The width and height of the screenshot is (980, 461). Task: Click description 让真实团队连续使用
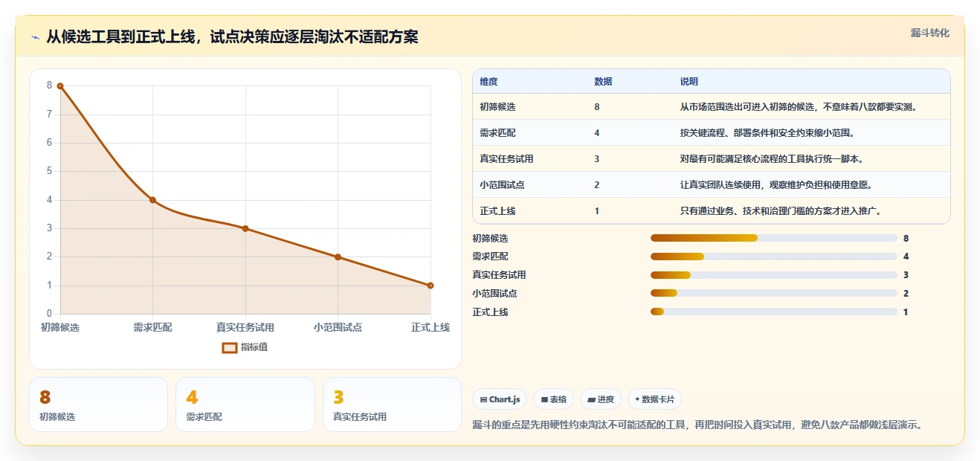click(x=776, y=185)
